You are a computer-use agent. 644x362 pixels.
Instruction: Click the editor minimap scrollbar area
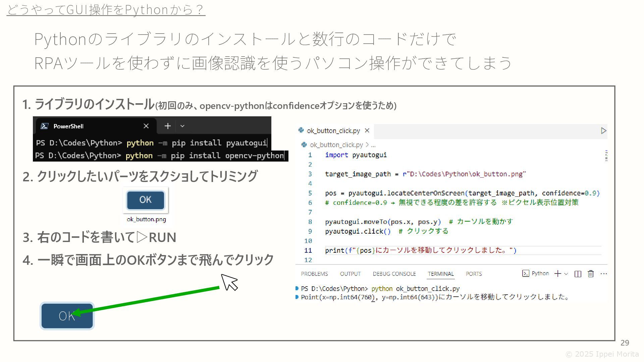coord(606,156)
